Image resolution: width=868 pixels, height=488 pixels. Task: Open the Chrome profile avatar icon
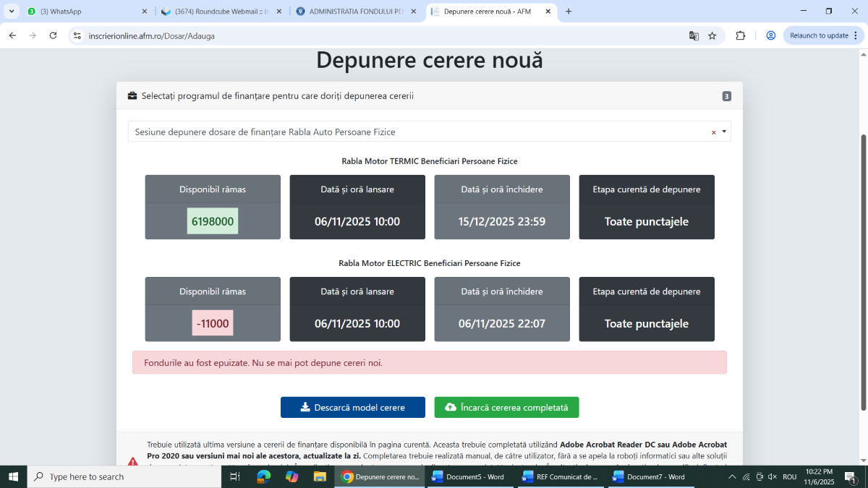point(771,35)
